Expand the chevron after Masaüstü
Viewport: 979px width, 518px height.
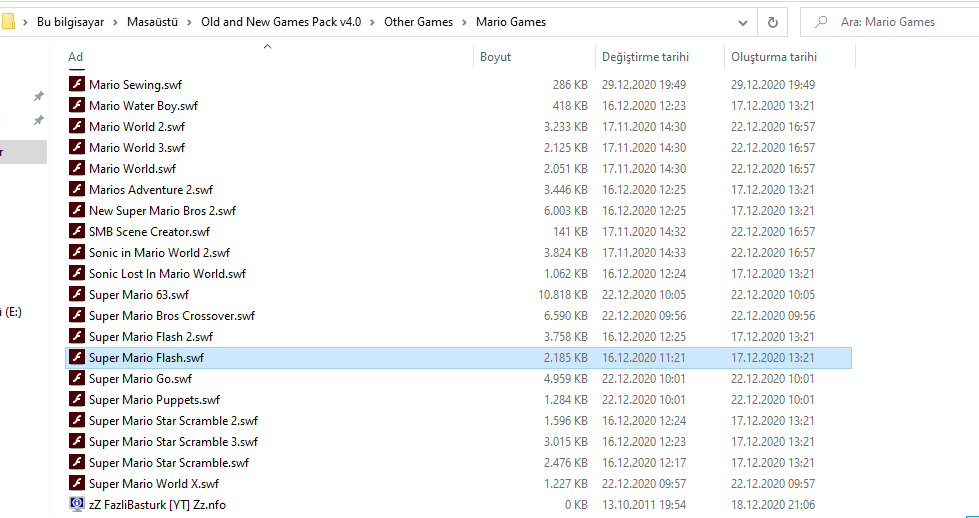point(189,22)
